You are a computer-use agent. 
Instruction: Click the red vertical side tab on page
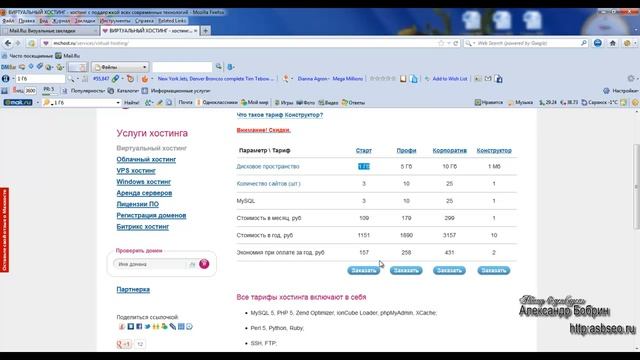pyautogui.click(x=4, y=230)
